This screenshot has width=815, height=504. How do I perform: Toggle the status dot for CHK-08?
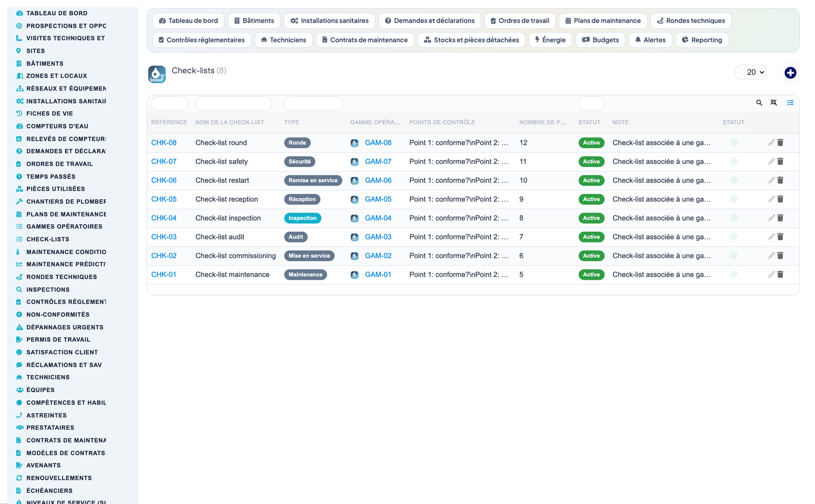point(734,143)
